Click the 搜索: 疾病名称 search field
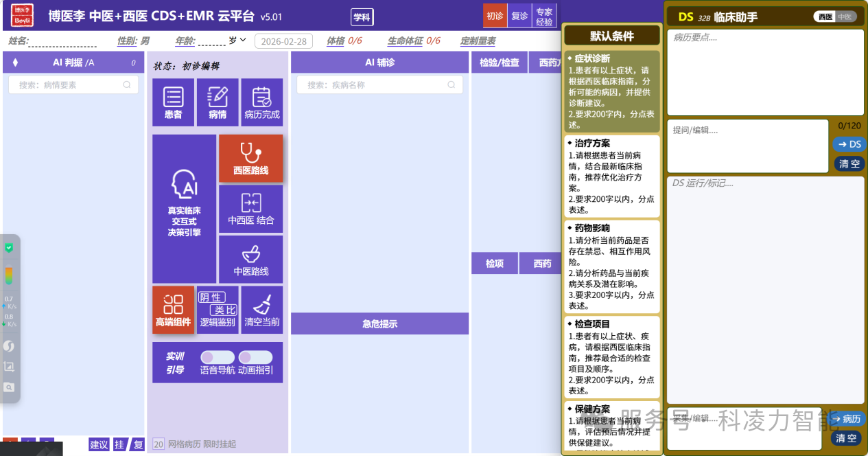This screenshot has height=456, width=868. (379, 85)
